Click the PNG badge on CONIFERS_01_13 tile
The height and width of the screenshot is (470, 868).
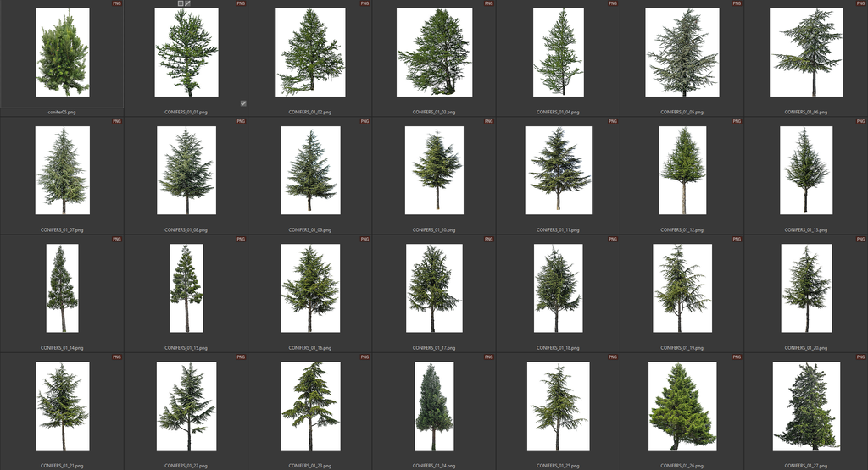860,121
